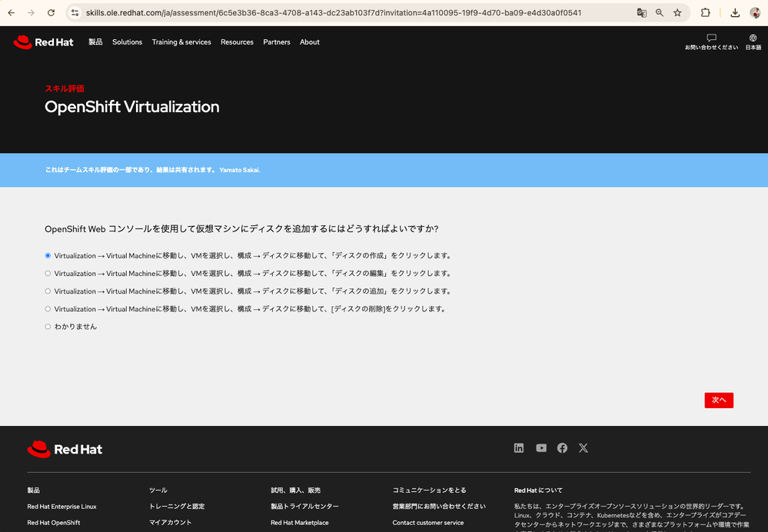Open Chrome downloads icon
Screen dimensions: 768x532
[x=735, y=13]
